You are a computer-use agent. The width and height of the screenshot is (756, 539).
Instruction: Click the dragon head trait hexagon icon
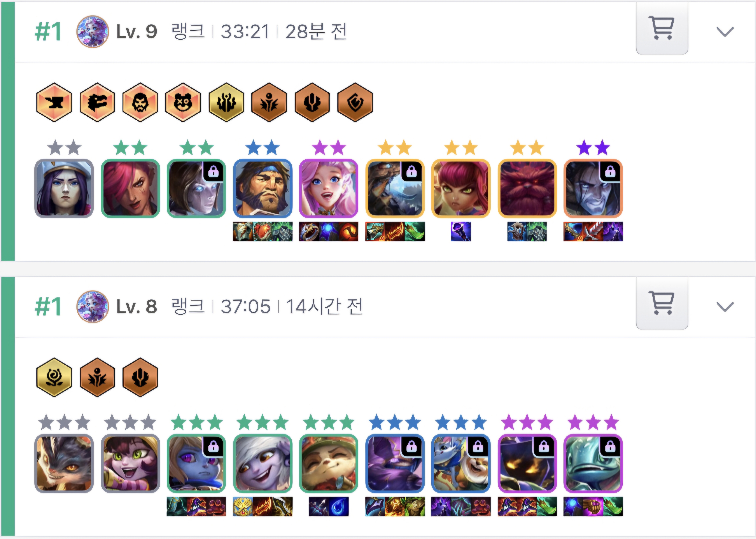click(x=97, y=102)
